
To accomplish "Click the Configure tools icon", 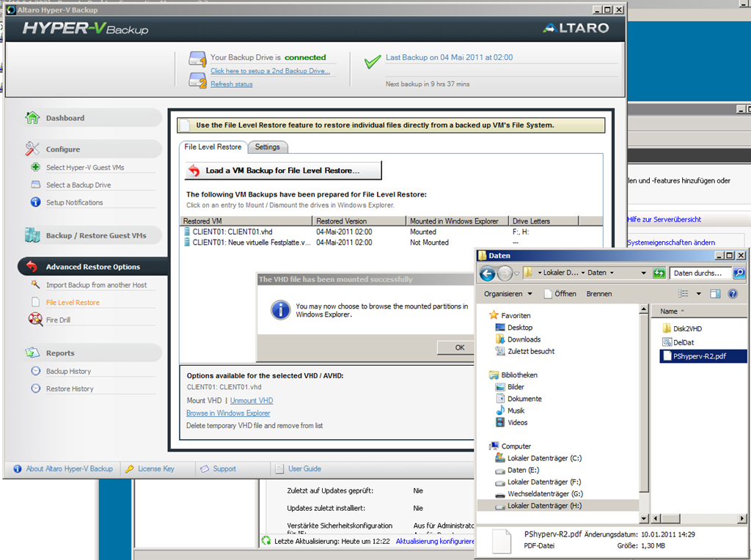I will [32, 149].
